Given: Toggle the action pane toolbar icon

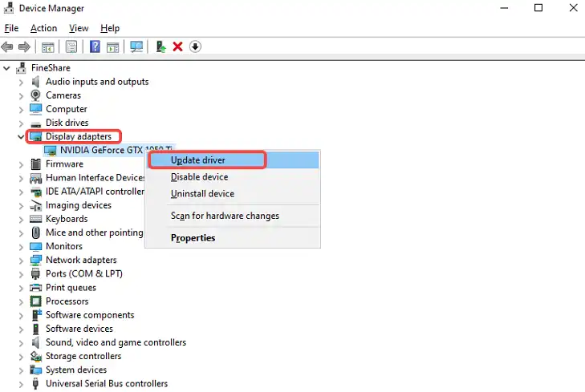Looking at the screenshot, I should [x=112, y=47].
